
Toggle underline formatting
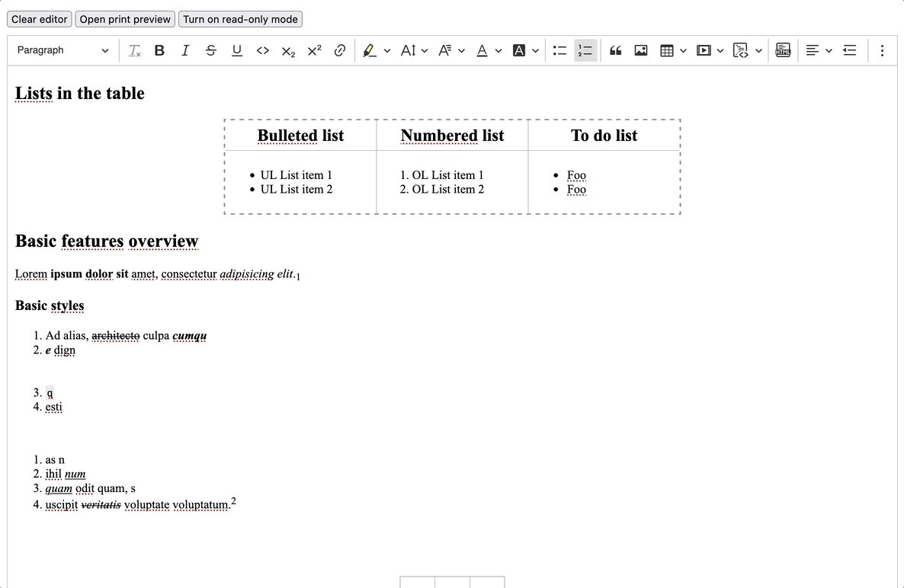pyautogui.click(x=236, y=50)
